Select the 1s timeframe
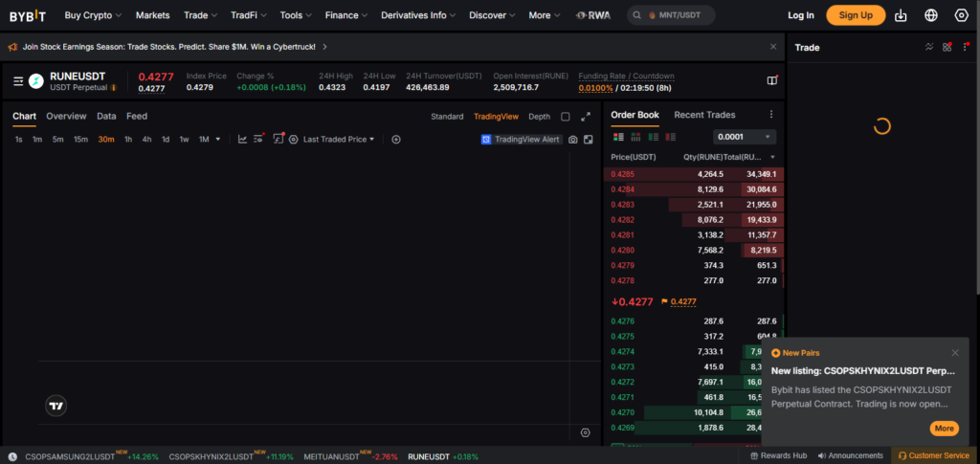This screenshot has width=980, height=464. [19, 140]
